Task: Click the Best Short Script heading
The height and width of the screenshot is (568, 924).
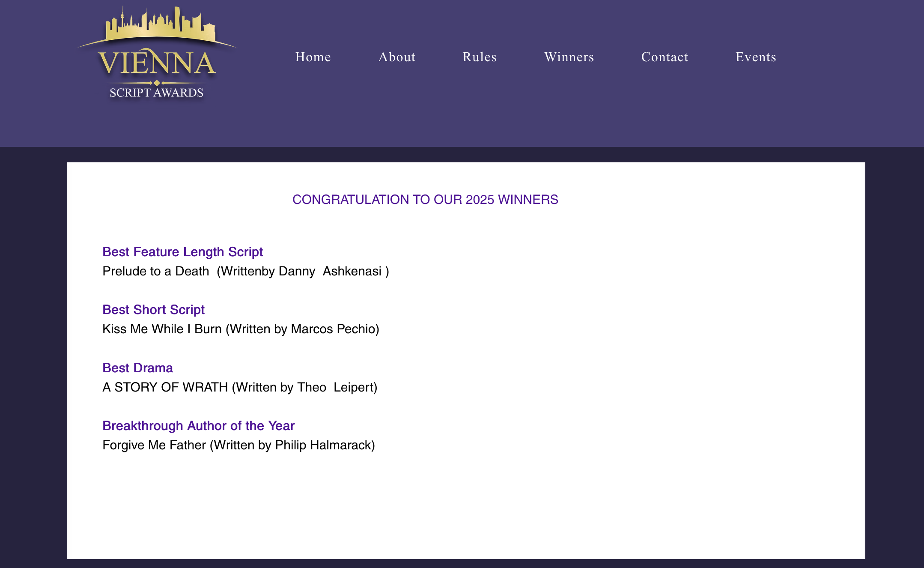Action: point(153,310)
